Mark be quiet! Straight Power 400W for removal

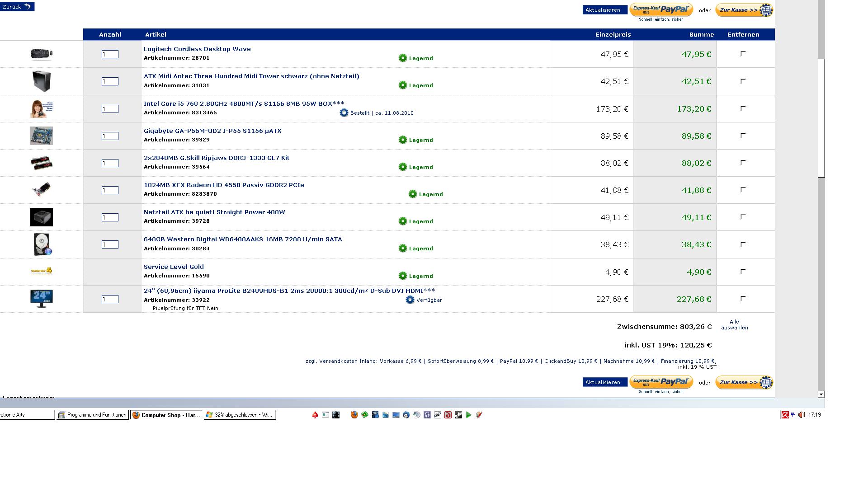[743, 217]
